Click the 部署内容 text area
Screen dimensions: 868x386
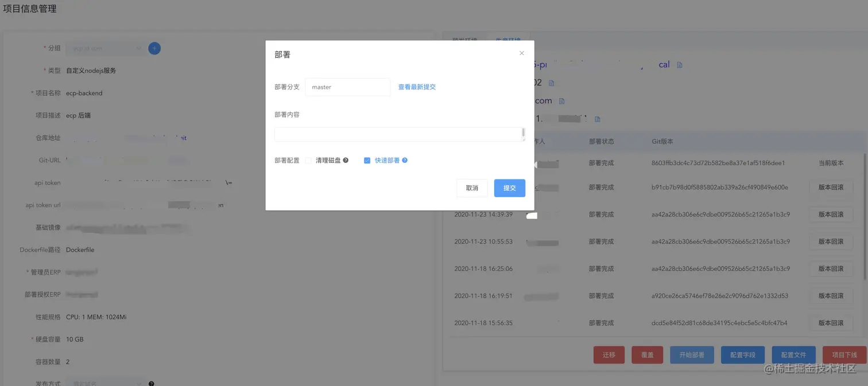coord(399,134)
